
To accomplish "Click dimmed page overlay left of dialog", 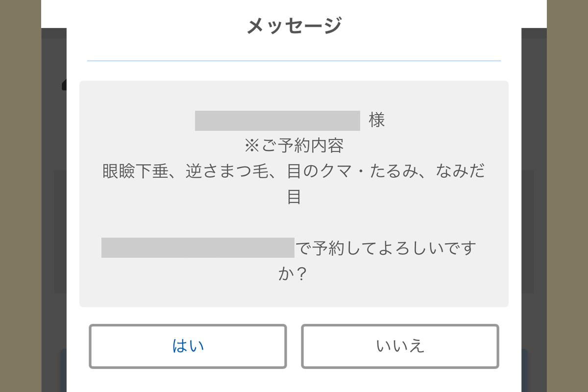I will click(x=54, y=220).
